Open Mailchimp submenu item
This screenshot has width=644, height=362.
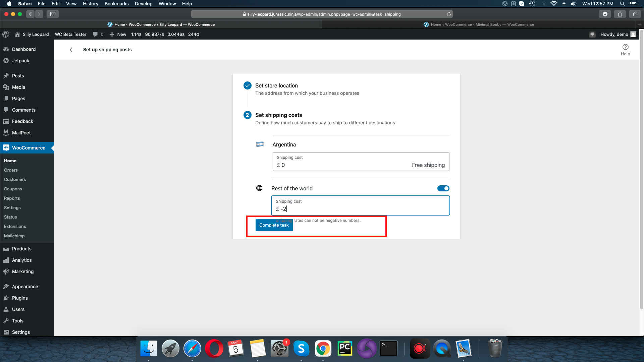coord(14,236)
